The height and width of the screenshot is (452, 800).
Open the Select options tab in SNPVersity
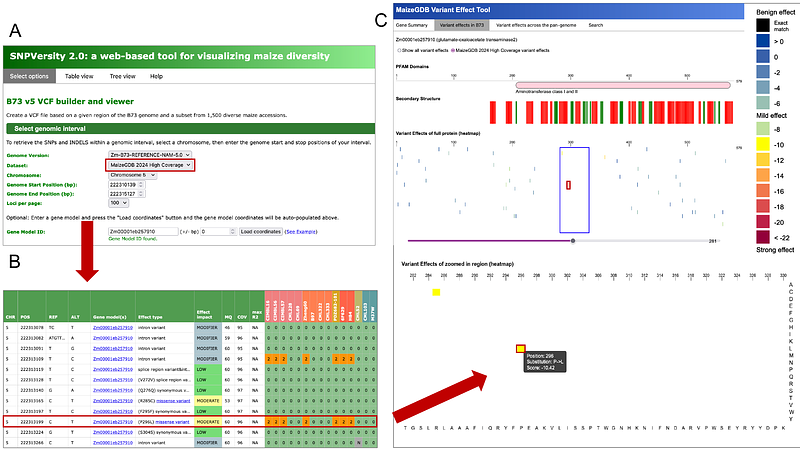coord(29,76)
